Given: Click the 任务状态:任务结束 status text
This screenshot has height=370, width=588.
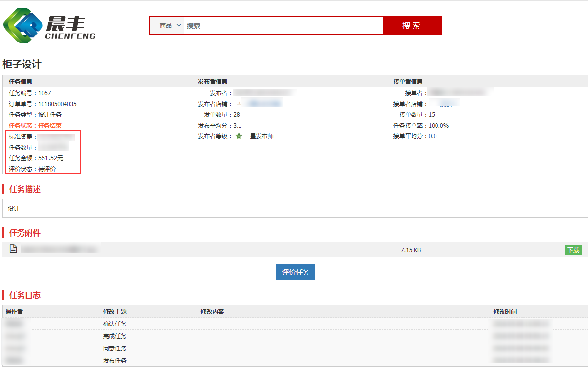Looking at the screenshot, I should [35, 126].
